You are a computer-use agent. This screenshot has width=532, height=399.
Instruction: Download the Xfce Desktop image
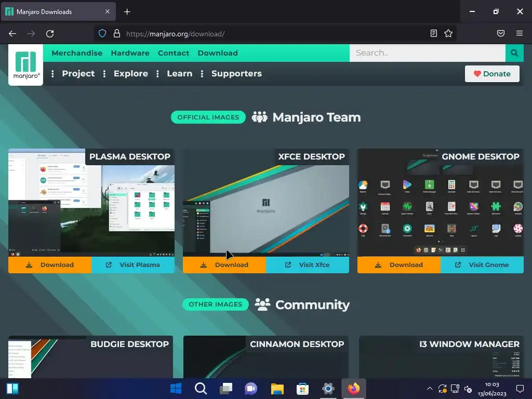coord(224,265)
